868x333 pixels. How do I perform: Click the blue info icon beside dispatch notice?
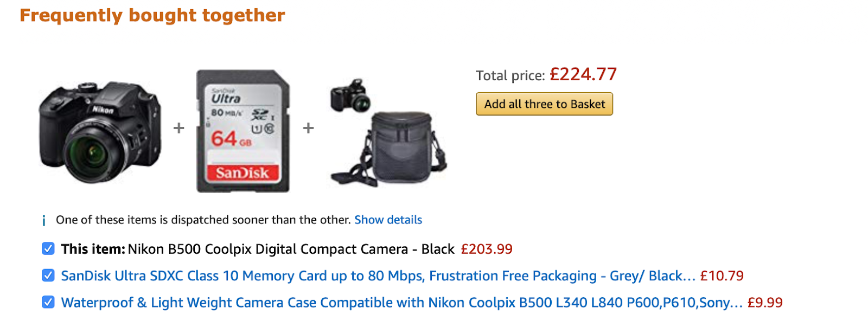click(44, 220)
